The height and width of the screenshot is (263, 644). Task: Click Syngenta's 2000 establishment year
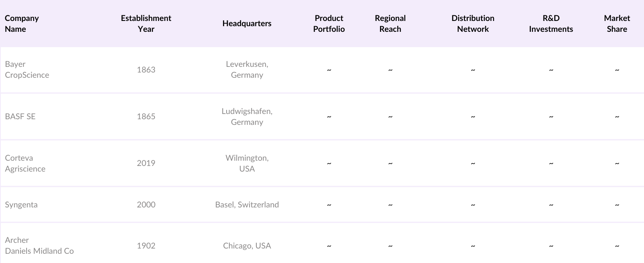pos(146,205)
